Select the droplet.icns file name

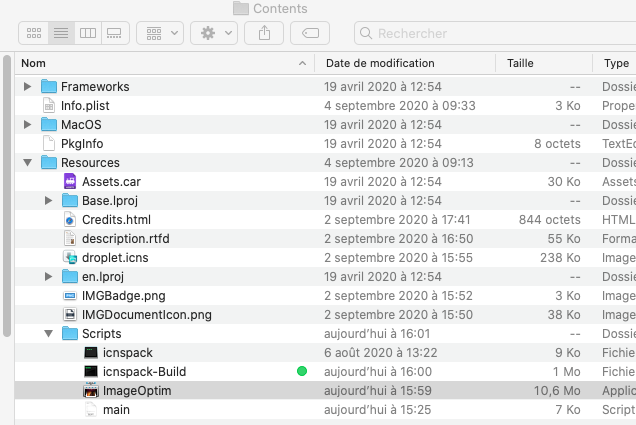pos(115,258)
